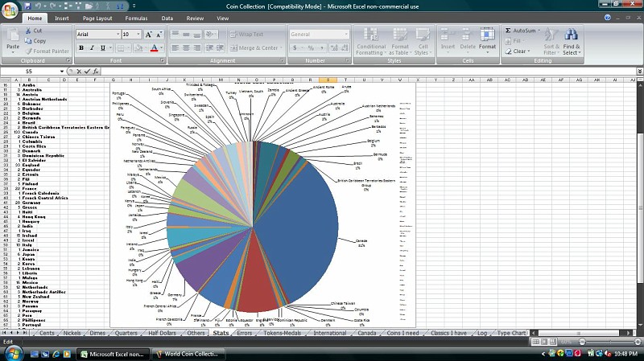This screenshot has height=361, width=644.
Task: Toggle Italic formatting
Action: (x=92, y=48)
